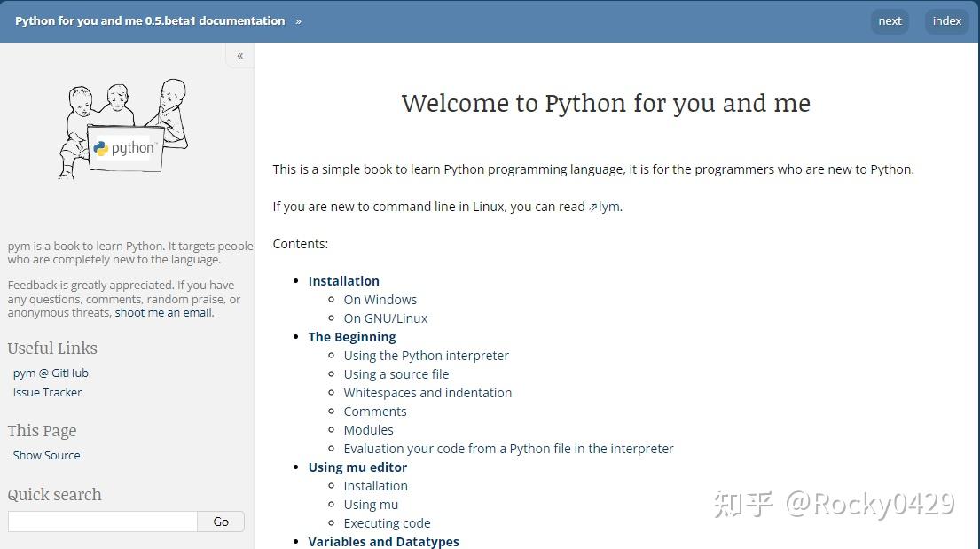
Task: Select Using the Python interpreter topic
Action: (427, 355)
